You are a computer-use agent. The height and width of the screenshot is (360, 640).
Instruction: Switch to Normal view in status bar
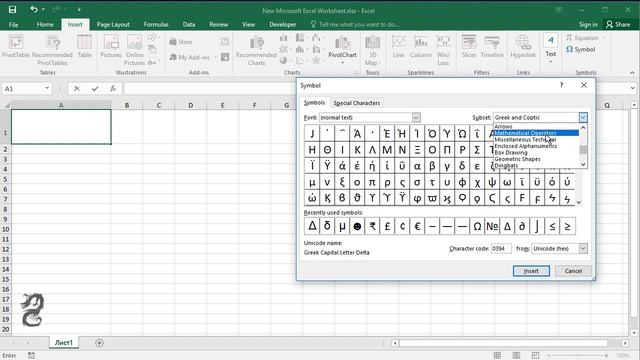coord(497,356)
